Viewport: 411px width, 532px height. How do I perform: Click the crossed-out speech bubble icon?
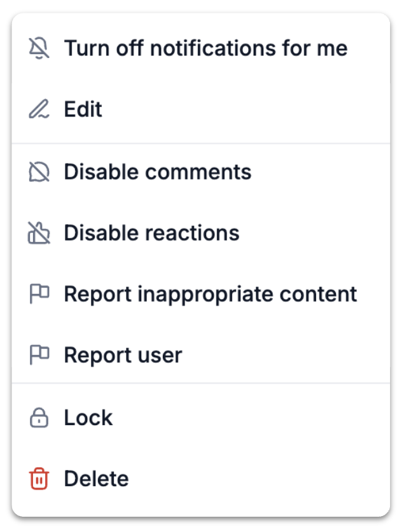(39, 172)
